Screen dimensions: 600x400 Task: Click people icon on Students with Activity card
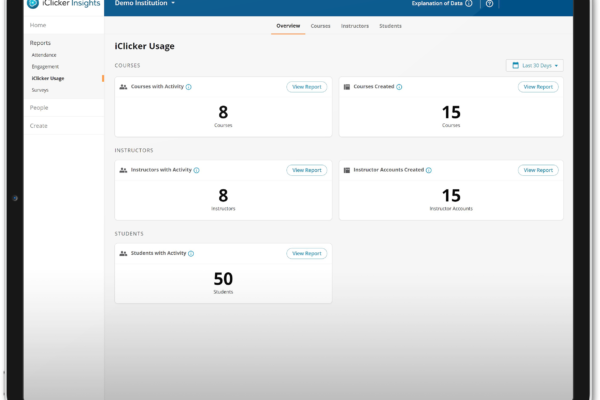(x=123, y=253)
